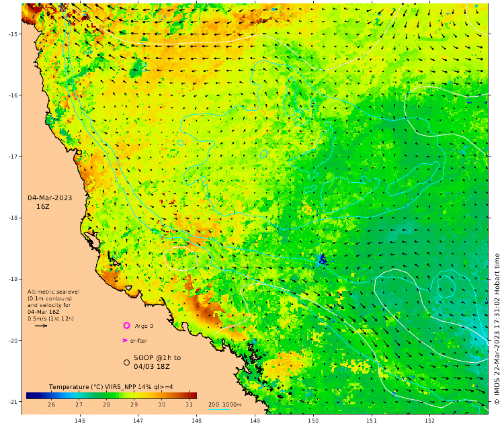Click the black SOOP circle legend marker
The image size is (504, 430).
(126, 362)
